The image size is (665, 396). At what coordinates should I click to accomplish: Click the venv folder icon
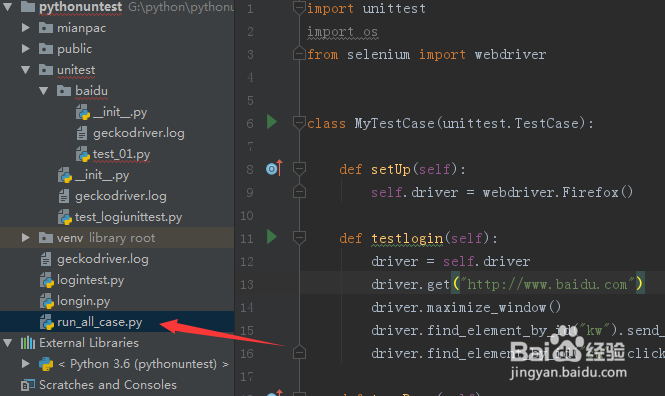click(46, 237)
